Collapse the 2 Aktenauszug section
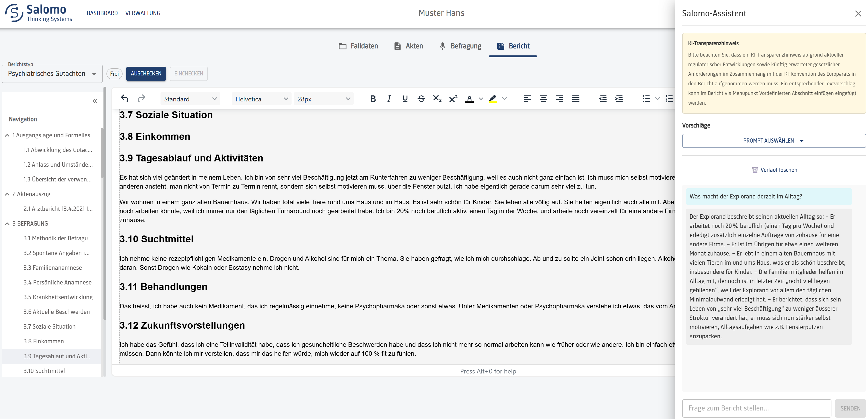The image size is (868, 419). (7, 194)
